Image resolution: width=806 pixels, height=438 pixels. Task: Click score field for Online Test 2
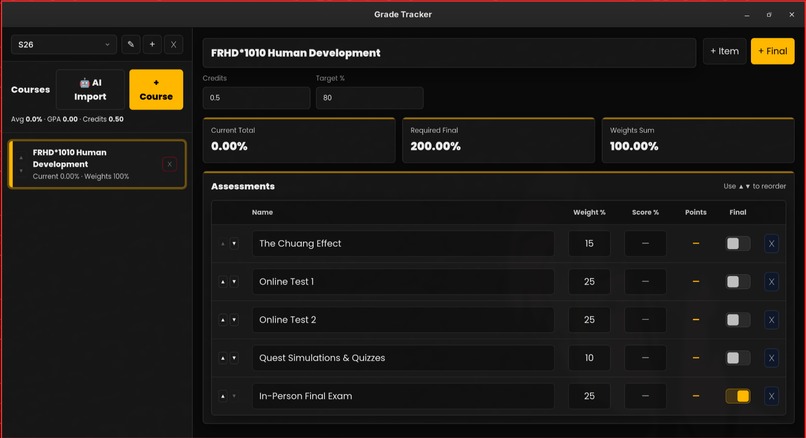click(645, 320)
